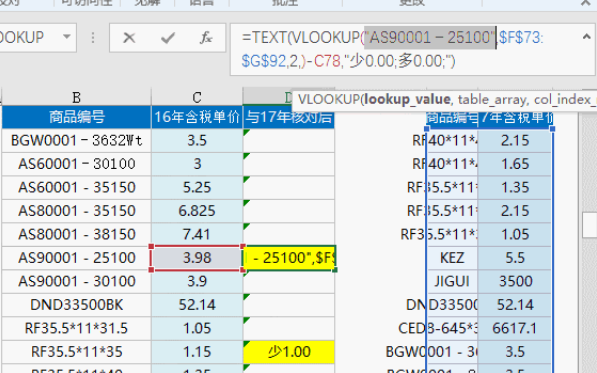This screenshot has width=597, height=373.
Task: Select cell AS60001 - 30100
Action: (x=77, y=164)
